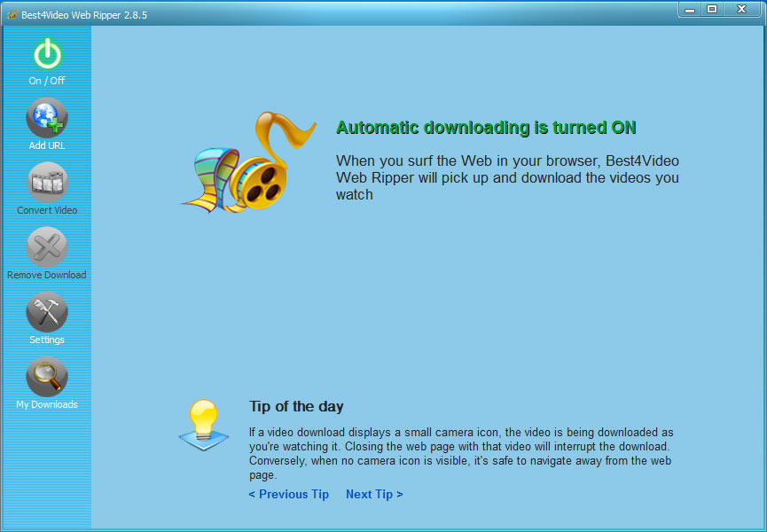
Task: Click 'Automatic downloading is turned ON' heading
Action: point(486,128)
